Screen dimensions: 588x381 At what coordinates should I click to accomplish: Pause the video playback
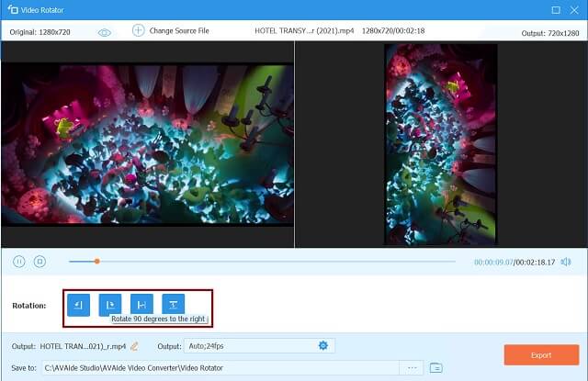click(x=19, y=261)
